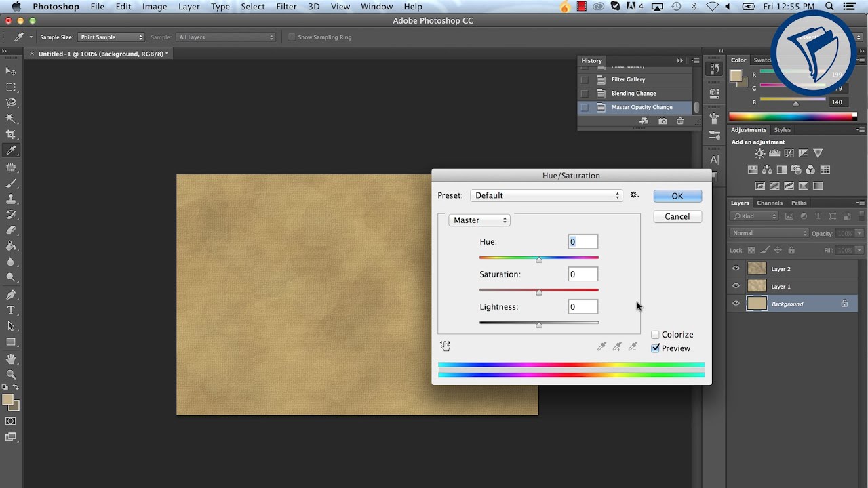Add Levels adjustment icon
868x488 pixels.
point(774,154)
